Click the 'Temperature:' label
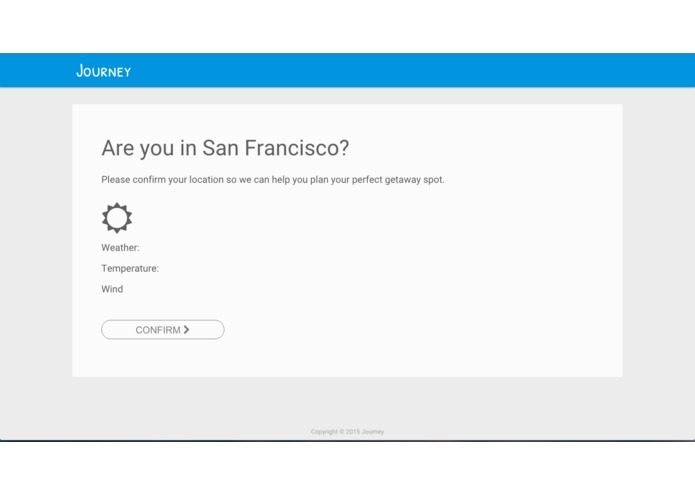The height and width of the screenshot is (494, 695). 130,268
